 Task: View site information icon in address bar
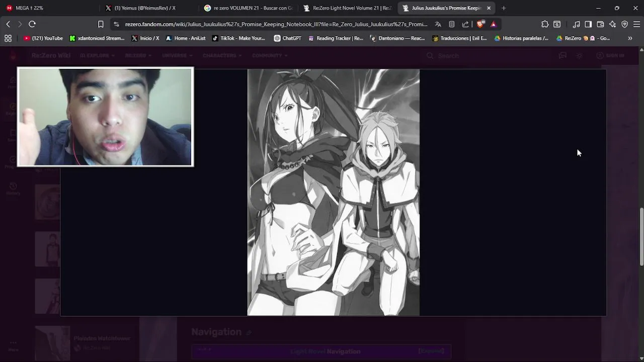coord(116,24)
